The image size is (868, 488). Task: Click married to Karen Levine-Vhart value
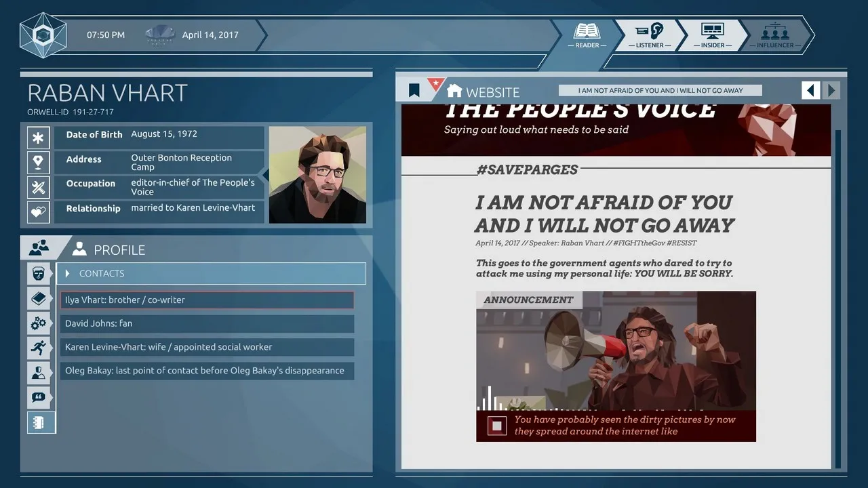pos(193,208)
